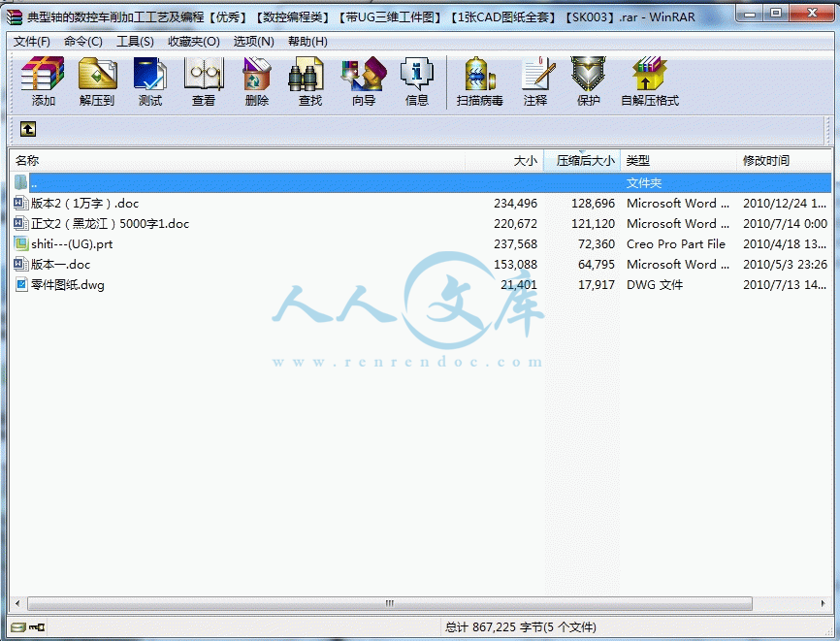Click the Word icon of 版本2（1万字）.doc
Image resolution: width=840 pixels, height=641 pixels.
[x=21, y=203]
